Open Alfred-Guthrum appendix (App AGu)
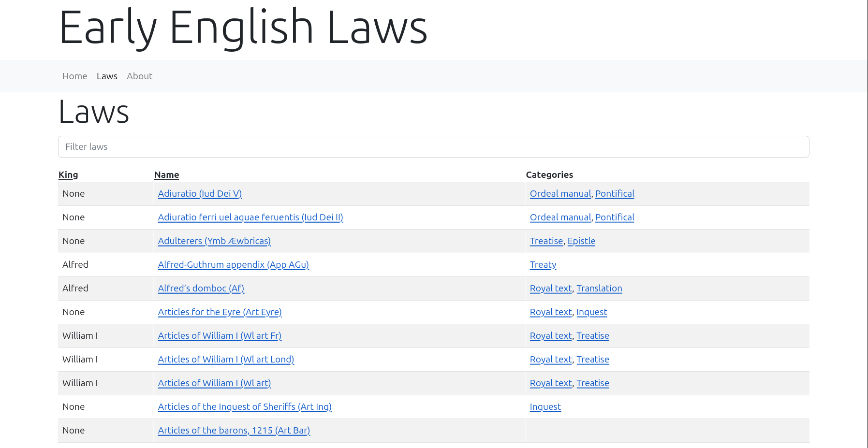The image size is (868, 448). click(x=233, y=265)
